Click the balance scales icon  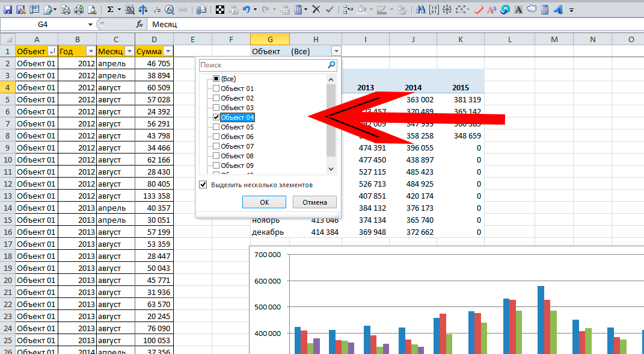[x=143, y=9]
